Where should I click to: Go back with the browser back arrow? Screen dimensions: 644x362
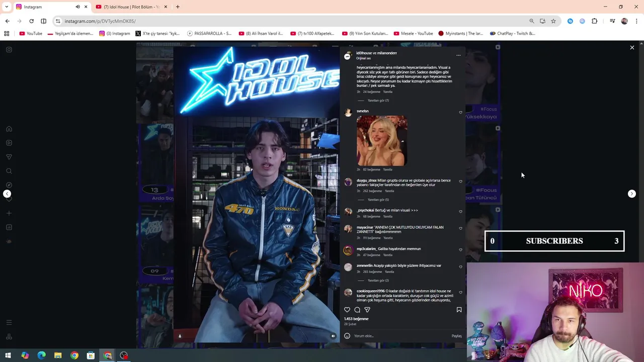[x=7, y=21]
